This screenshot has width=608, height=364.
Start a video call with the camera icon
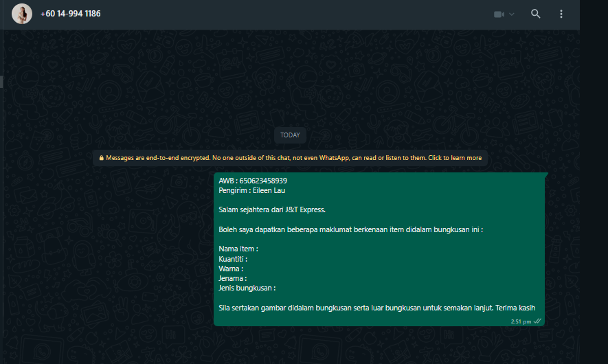[499, 14]
